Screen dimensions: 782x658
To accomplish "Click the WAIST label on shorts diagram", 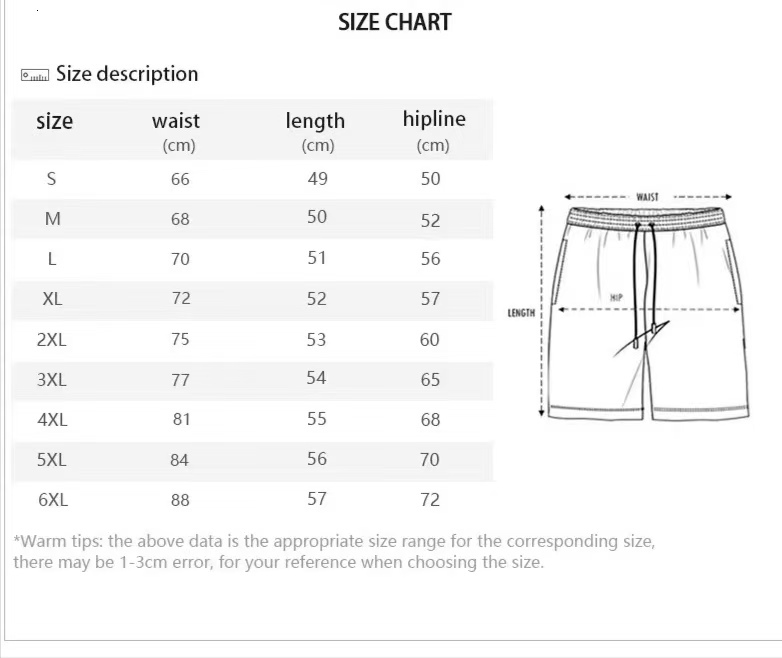I will coord(647,197).
